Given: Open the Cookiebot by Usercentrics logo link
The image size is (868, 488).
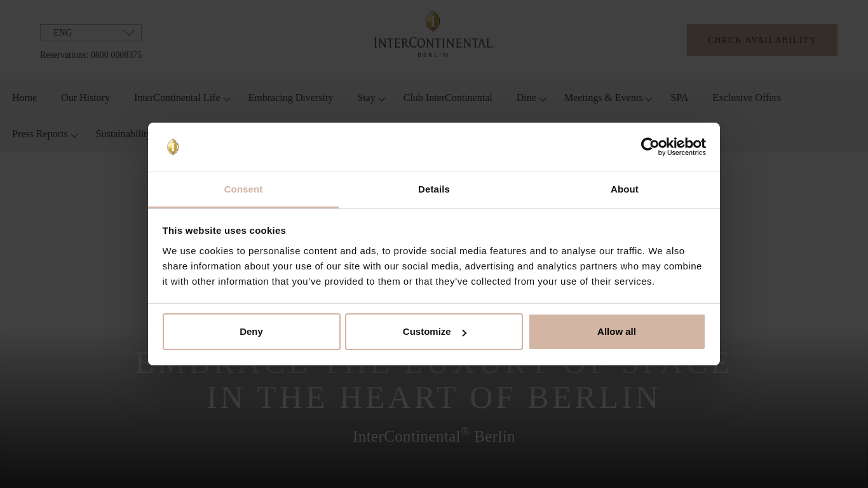Looking at the screenshot, I should [x=673, y=147].
